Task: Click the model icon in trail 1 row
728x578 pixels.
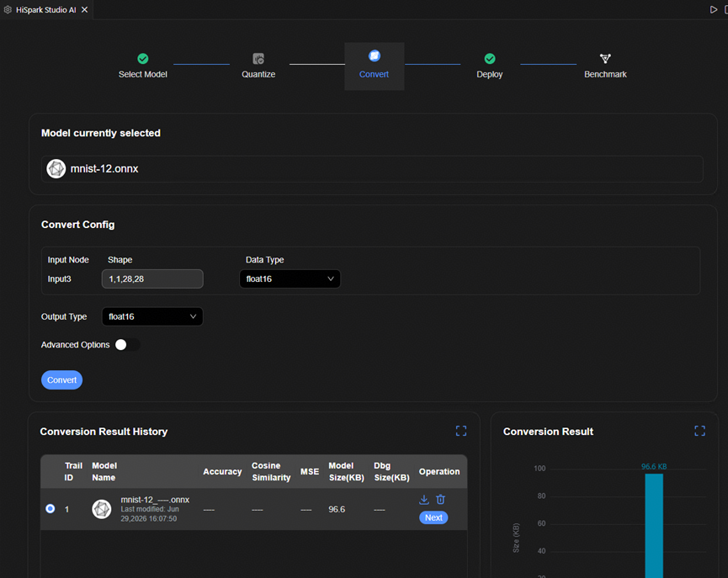Action: tap(102, 509)
